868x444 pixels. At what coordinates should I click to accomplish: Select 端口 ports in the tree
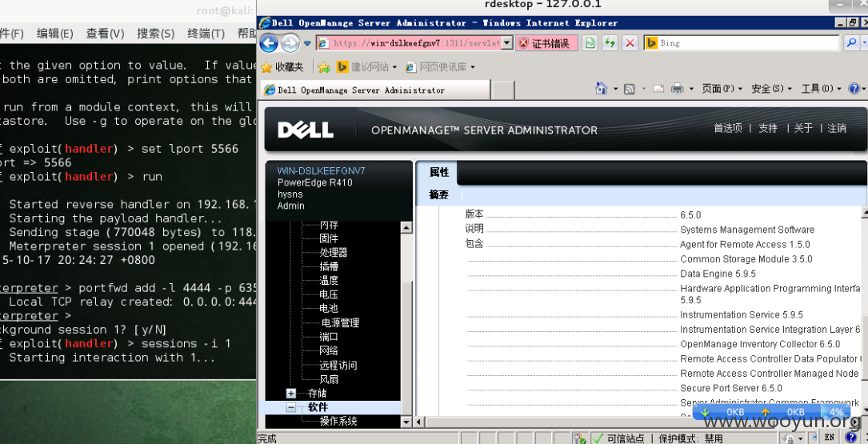(x=329, y=337)
